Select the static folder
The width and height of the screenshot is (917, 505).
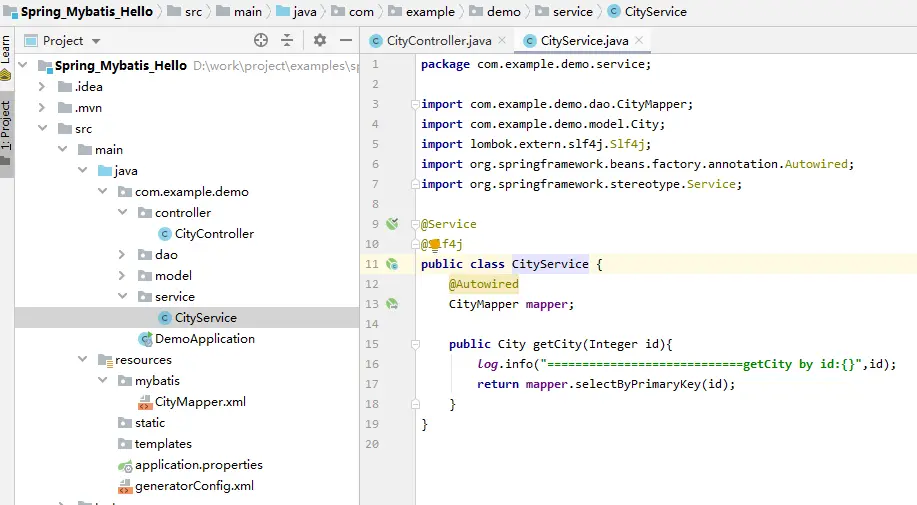click(142, 423)
